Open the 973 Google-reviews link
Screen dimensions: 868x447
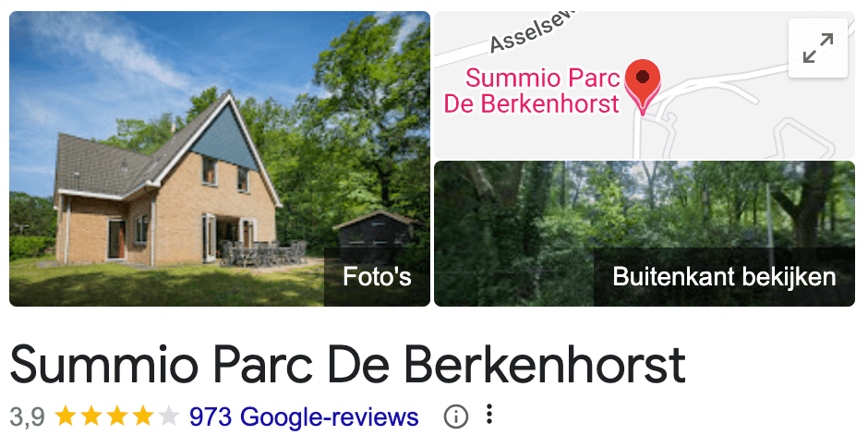pyautogui.click(x=304, y=417)
